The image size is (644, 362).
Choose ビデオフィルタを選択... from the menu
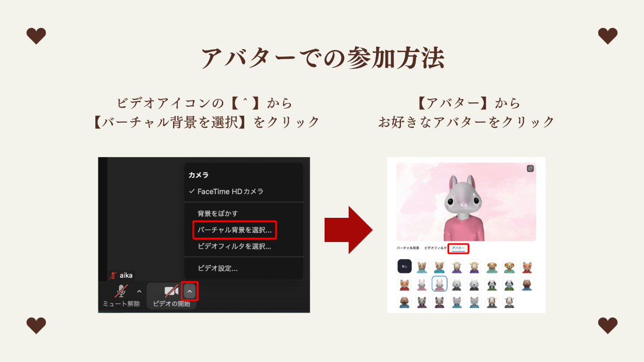[234, 247]
